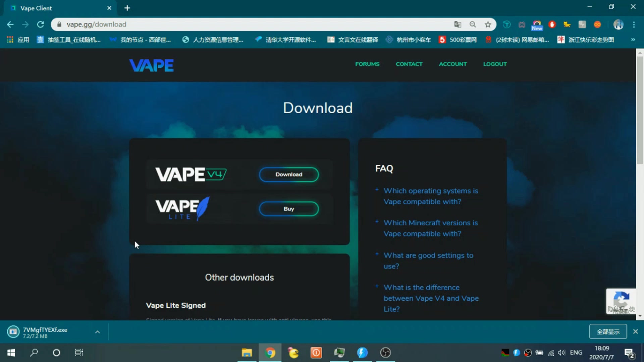Open the New-badged extension icon
644x362 pixels.
537,25
